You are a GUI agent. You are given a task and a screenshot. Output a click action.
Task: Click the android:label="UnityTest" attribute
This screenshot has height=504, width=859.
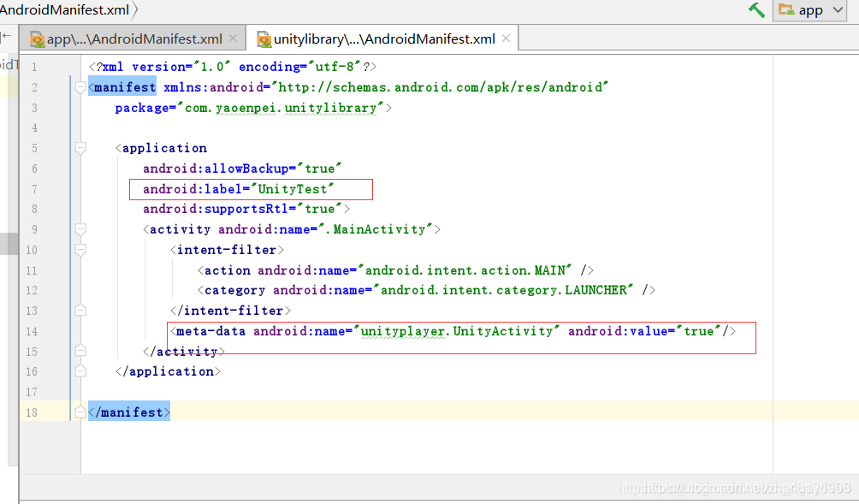[239, 189]
